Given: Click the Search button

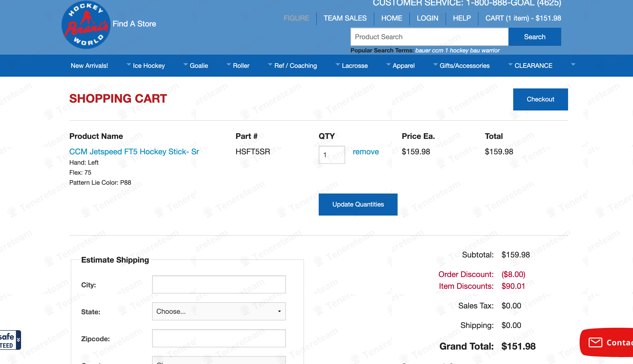Looking at the screenshot, I should pos(535,37).
